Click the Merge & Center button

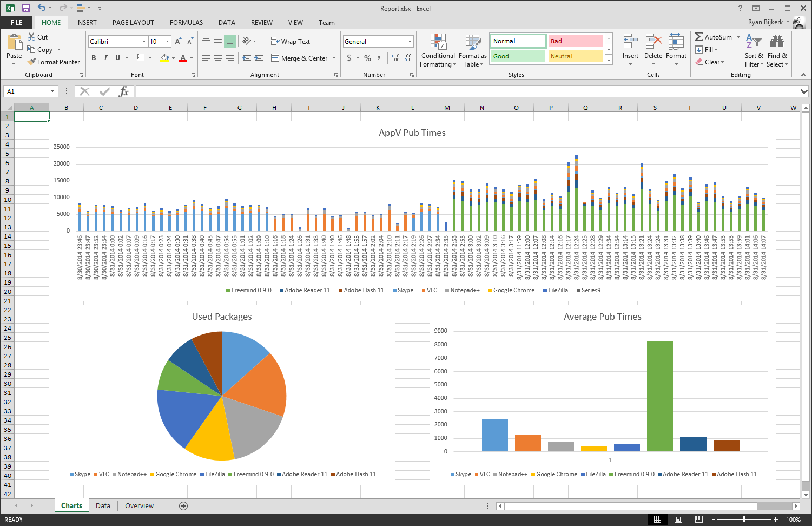(x=299, y=58)
